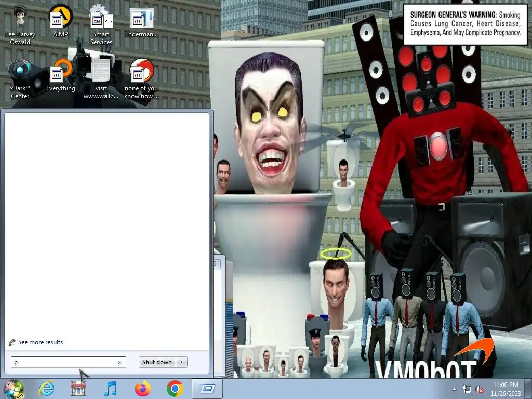
Task: Show hidden system tray icons
Action: [454, 390]
